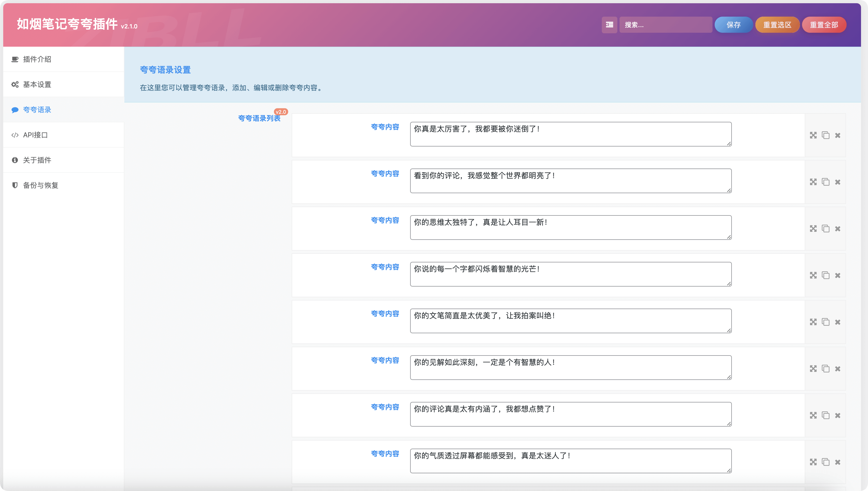Click the 重置全部 button
The width and height of the screenshot is (868, 491).
tap(824, 25)
